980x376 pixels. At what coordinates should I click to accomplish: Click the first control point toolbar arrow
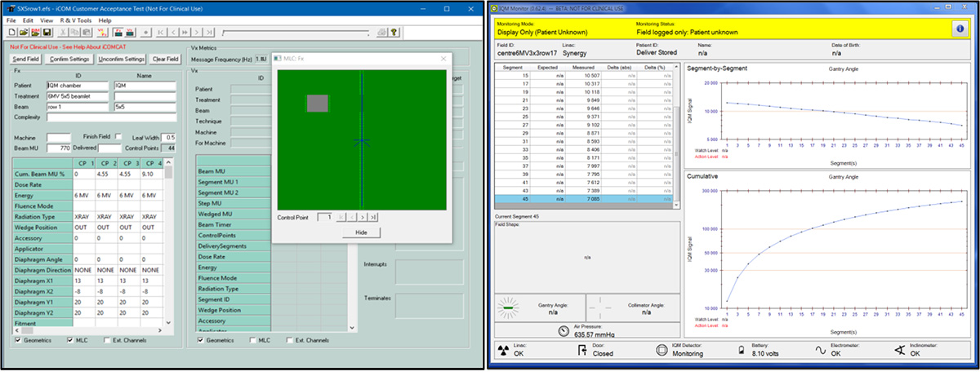161,32
